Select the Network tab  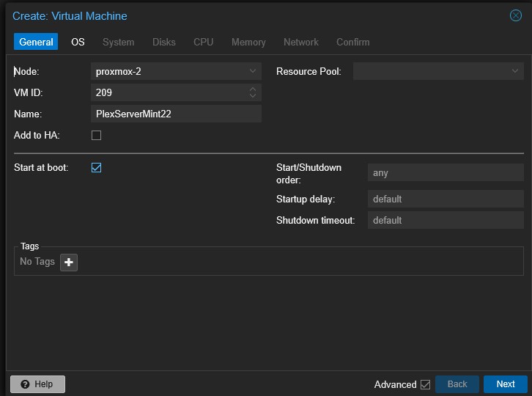301,42
